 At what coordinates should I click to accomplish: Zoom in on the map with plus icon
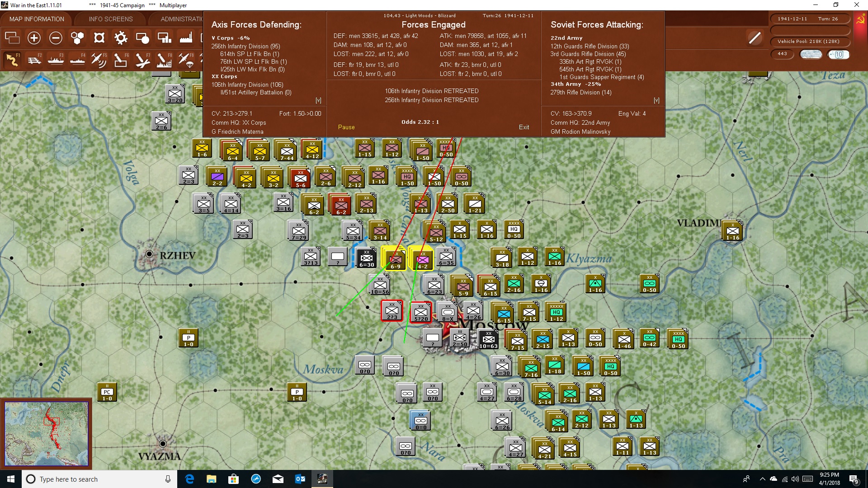[34, 38]
